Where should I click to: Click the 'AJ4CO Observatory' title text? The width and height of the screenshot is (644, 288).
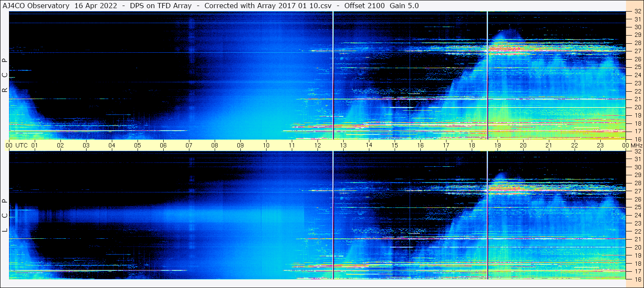pyautogui.click(x=36, y=6)
